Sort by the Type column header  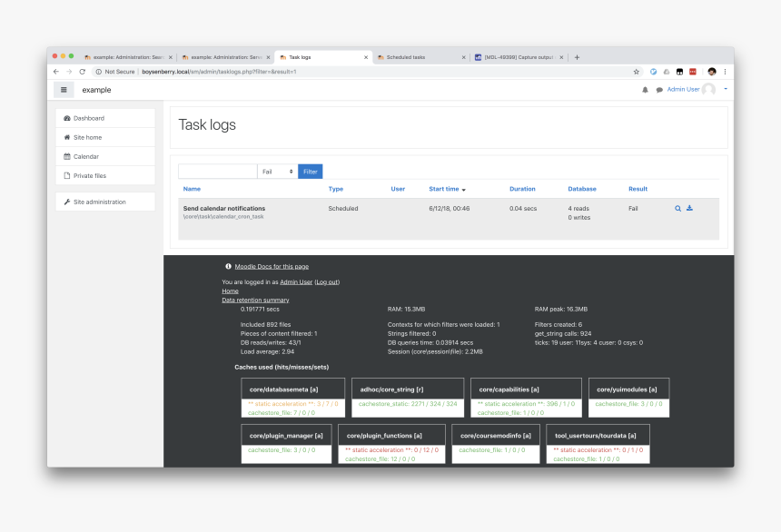coord(336,189)
